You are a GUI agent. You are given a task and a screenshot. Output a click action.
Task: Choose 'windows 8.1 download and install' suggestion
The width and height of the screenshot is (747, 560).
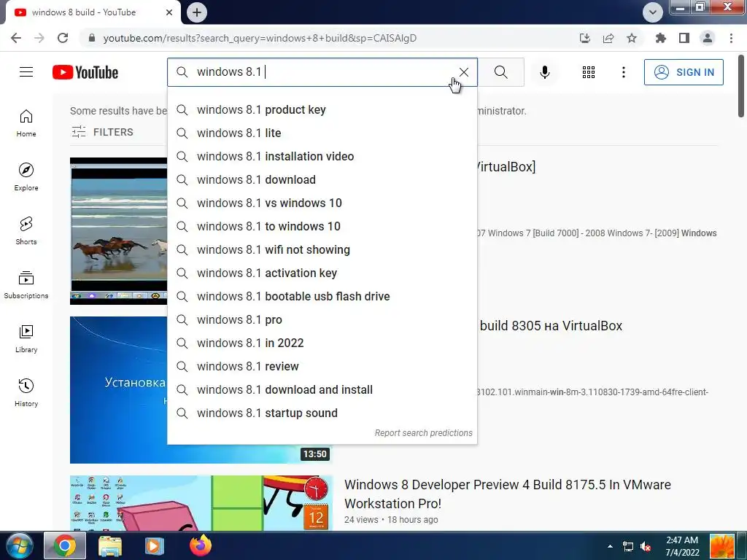(x=322, y=389)
